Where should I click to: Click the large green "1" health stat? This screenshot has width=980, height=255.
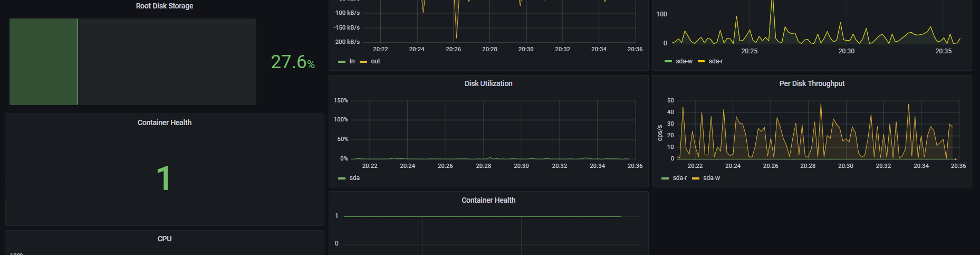pos(164,178)
